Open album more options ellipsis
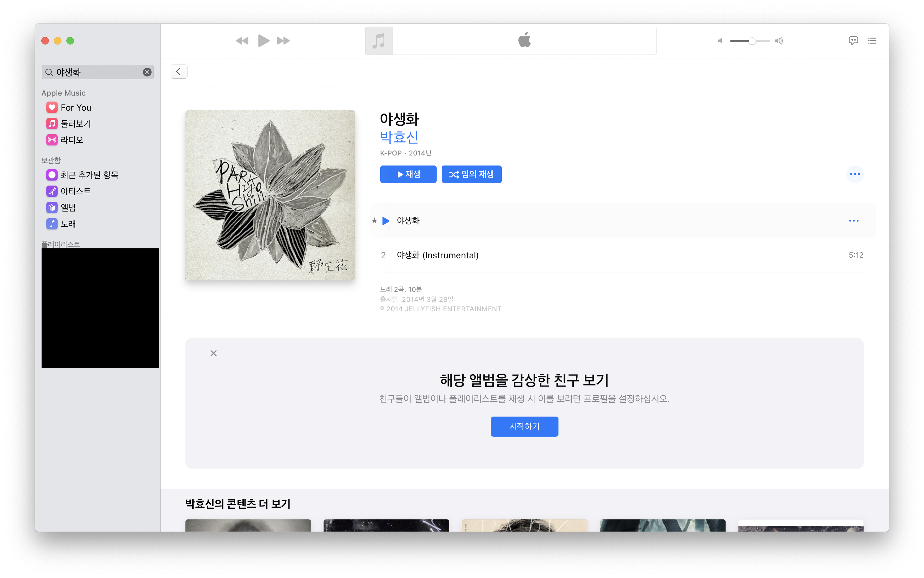Image resolution: width=924 pixels, height=578 pixels. (854, 174)
